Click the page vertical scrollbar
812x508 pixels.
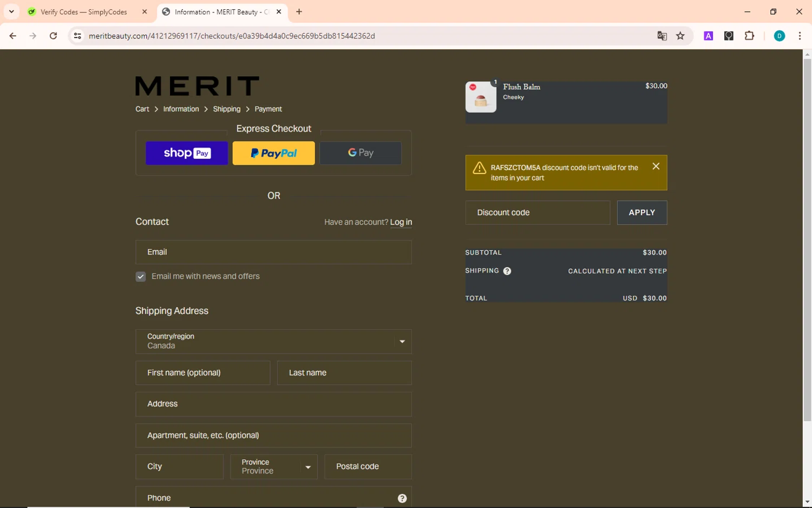(x=807, y=240)
